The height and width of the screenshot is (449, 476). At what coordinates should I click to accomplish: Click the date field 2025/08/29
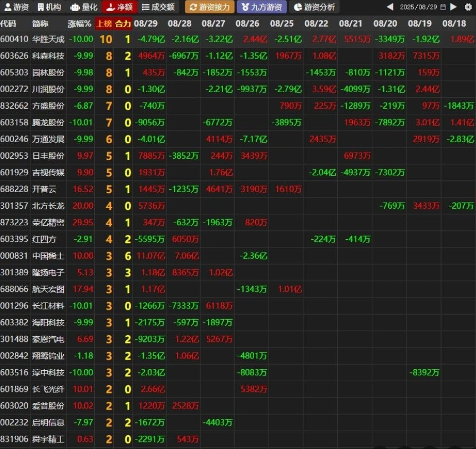coord(418,7)
